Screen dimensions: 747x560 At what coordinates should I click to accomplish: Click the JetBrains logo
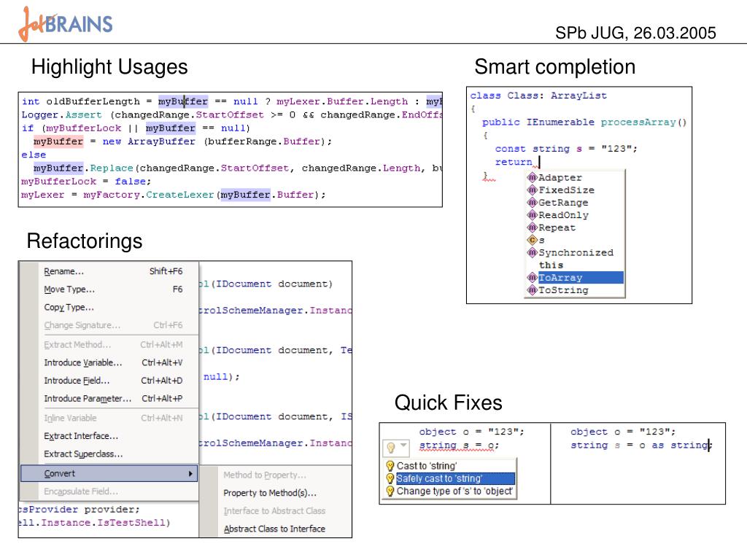66,24
